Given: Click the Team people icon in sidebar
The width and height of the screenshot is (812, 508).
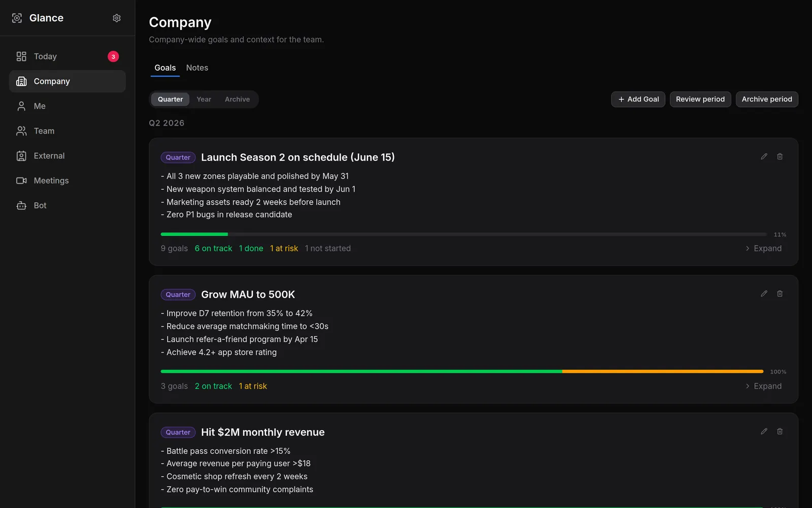Looking at the screenshot, I should (21, 131).
